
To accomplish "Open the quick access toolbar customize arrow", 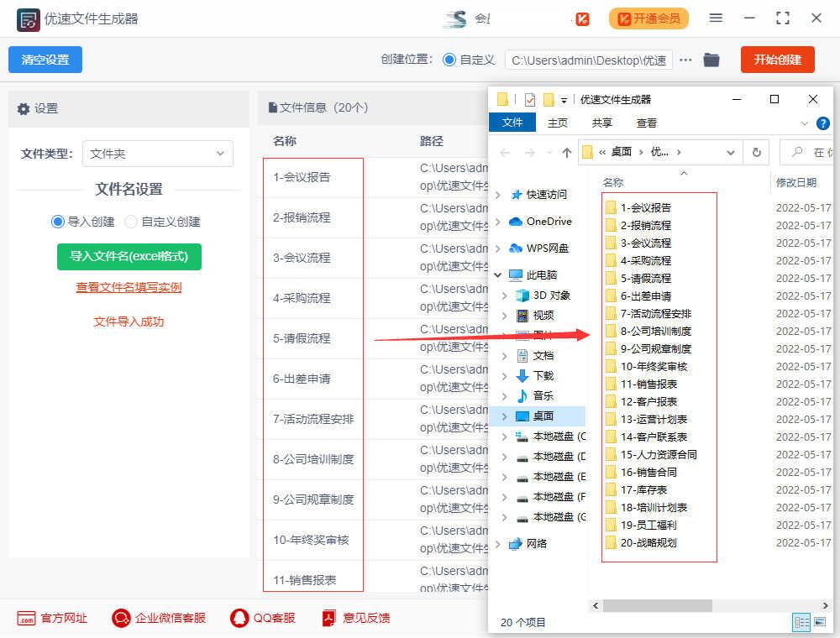I will click(564, 101).
